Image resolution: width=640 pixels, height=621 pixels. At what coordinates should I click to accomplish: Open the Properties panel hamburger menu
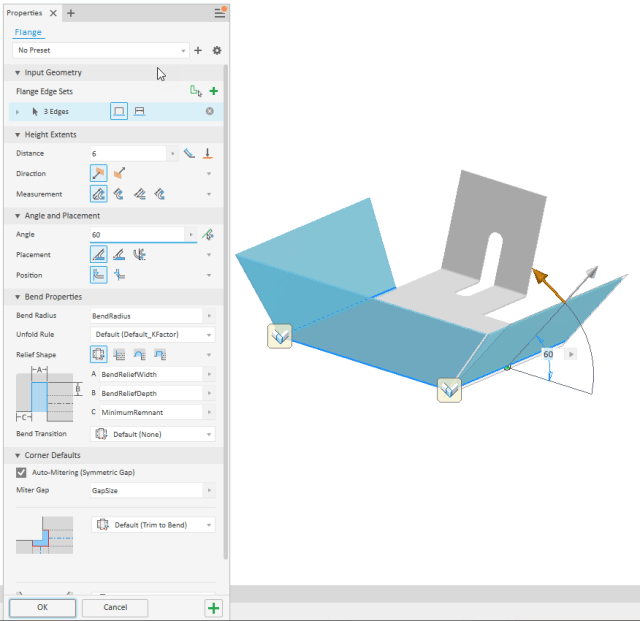pyautogui.click(x=220, y=13)
